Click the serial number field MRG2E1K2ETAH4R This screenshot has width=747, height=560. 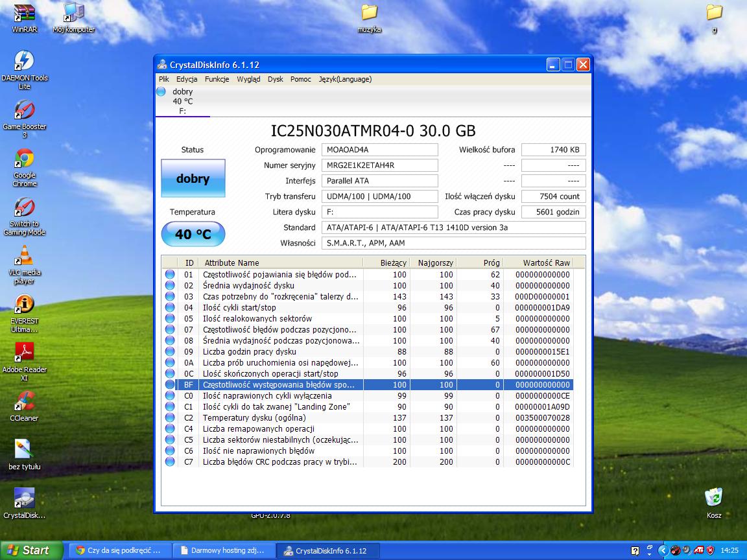(x=380, y=165)
